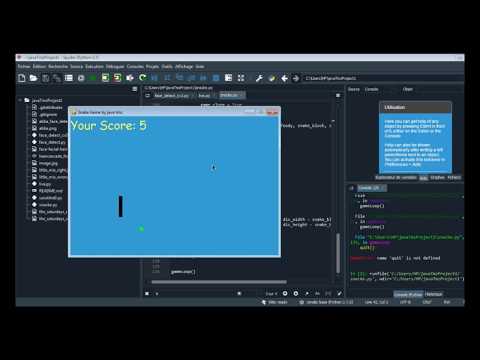
Task: Select snake.py in the project tree
Action: [48, 205]
